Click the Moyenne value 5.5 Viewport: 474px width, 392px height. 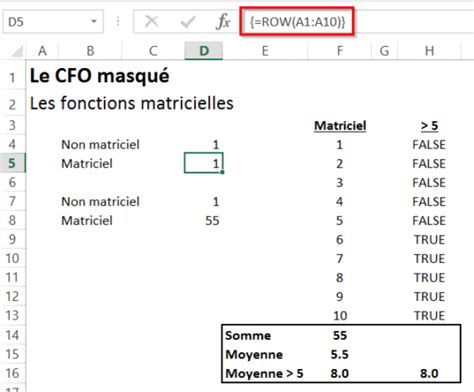point(340,354)
